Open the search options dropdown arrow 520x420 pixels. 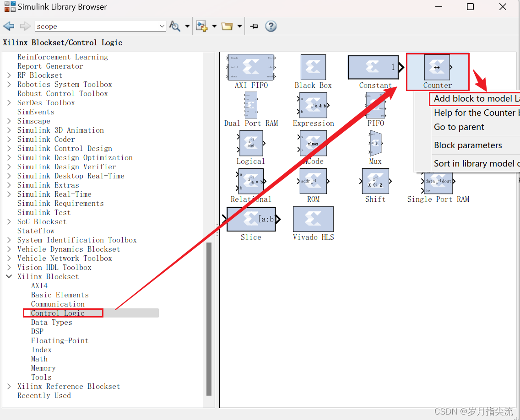(187, 26)
